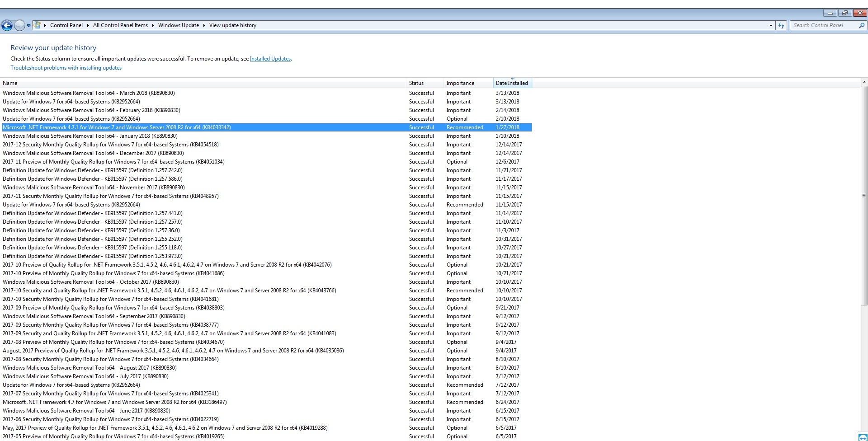The image size is (868, 441).
Task: Select 2017-09 Security and Quality Rollup (KB4041083)
Action: (267, 333)
